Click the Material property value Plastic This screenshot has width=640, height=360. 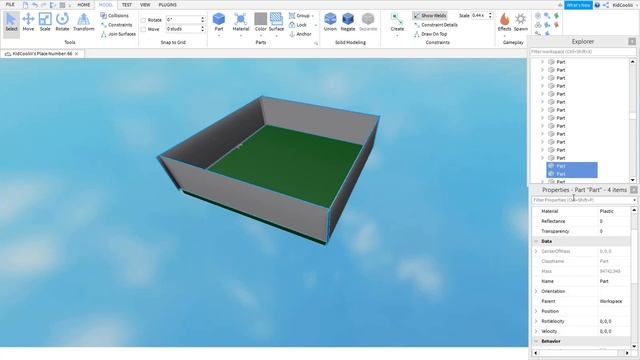click(x=607, y=211)
